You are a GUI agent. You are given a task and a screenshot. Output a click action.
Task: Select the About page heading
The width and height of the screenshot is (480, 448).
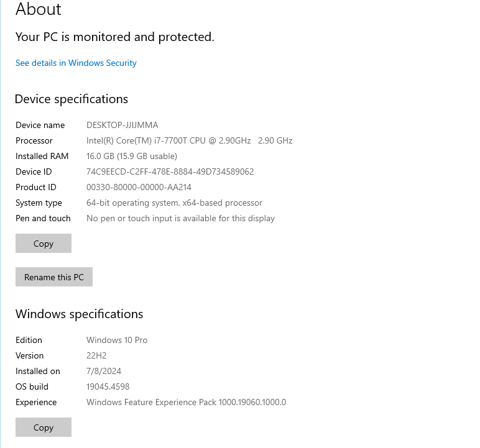click(39, 9)
